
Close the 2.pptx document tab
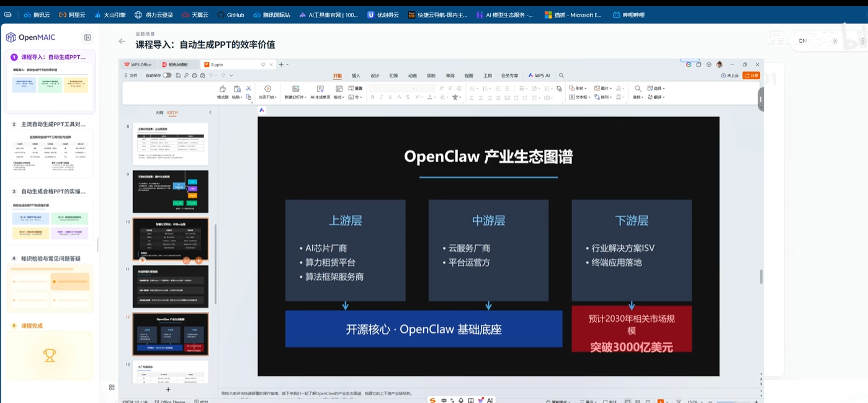(272, 64)
